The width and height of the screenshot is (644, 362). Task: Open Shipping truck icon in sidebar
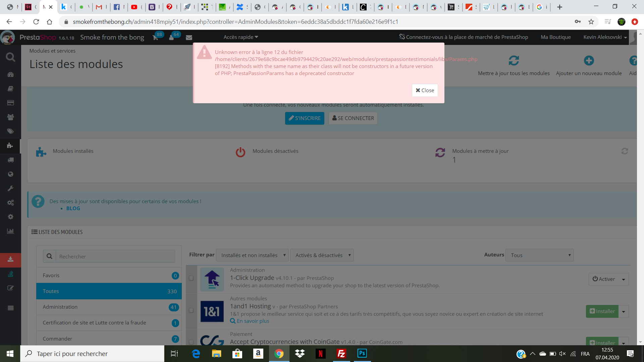[10, 160]
